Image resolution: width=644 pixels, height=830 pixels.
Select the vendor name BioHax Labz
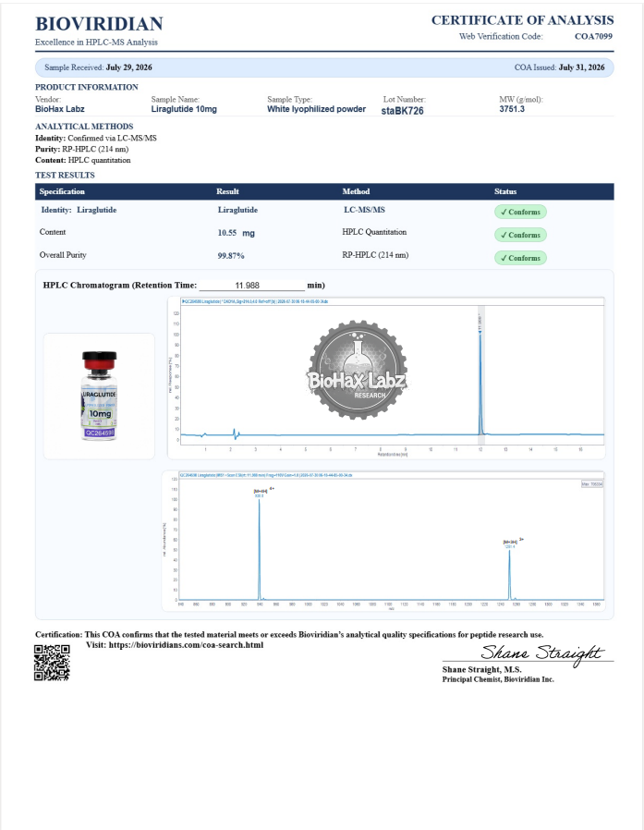60,109
